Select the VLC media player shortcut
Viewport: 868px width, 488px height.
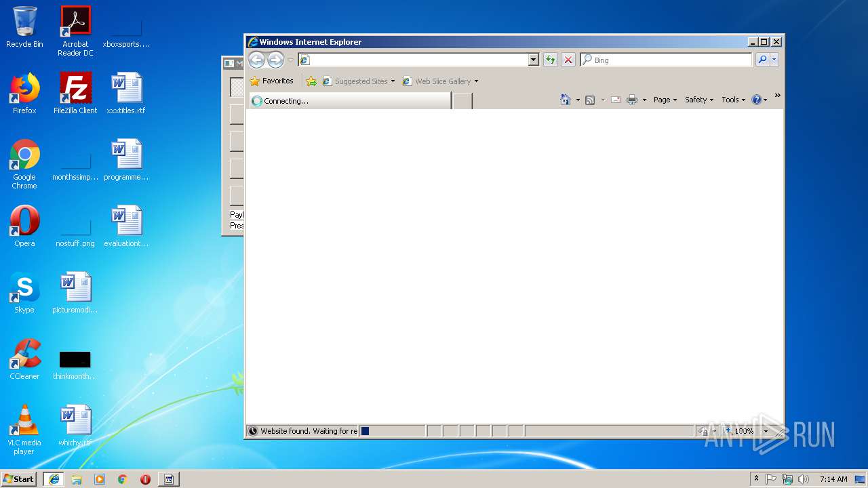click(x=24, y=430)
